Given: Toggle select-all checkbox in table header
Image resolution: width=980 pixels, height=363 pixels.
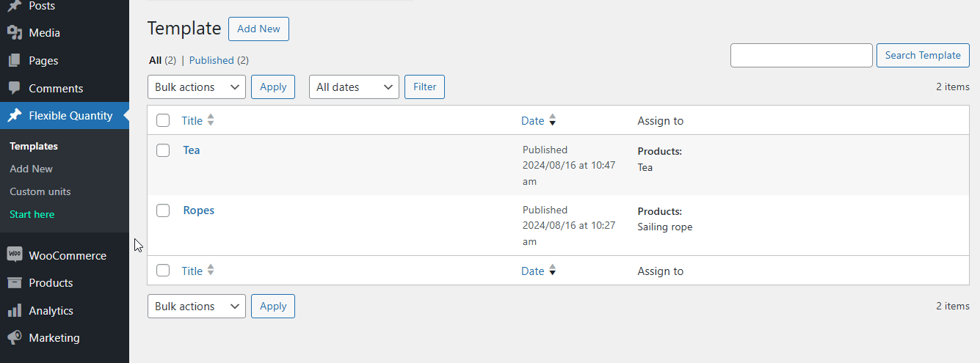Looking at the screenshot, I should [x=163, y=121].
